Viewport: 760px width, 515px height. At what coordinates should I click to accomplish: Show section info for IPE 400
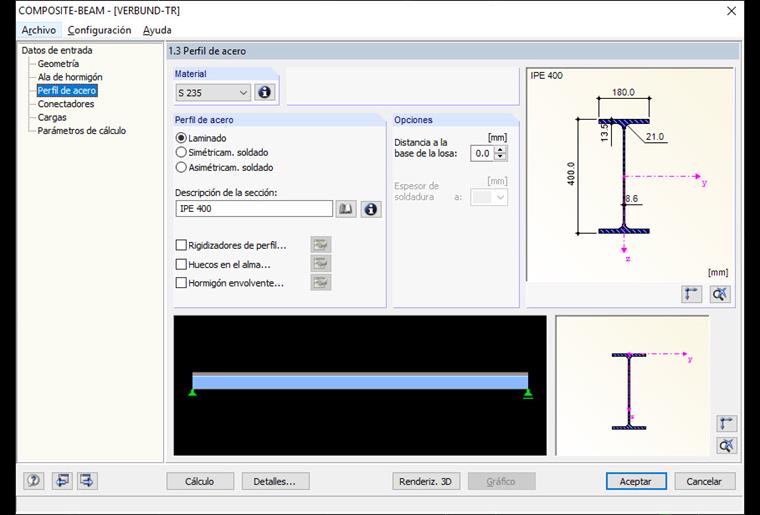tap(371, 209)
